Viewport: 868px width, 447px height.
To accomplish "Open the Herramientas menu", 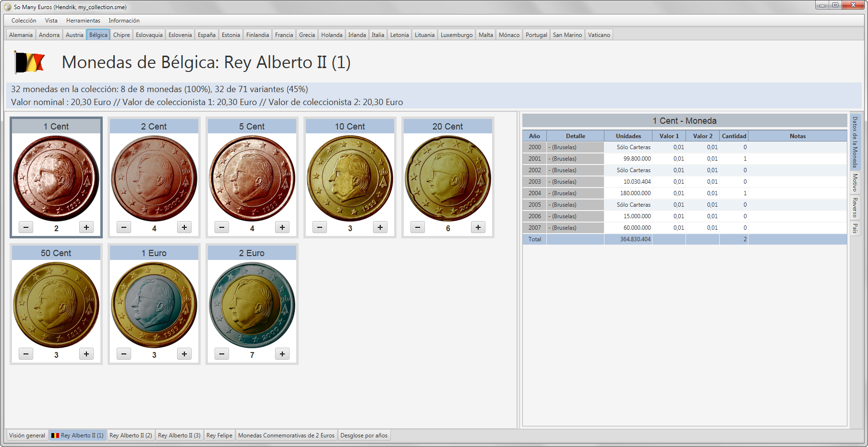I will pos(83,21).
